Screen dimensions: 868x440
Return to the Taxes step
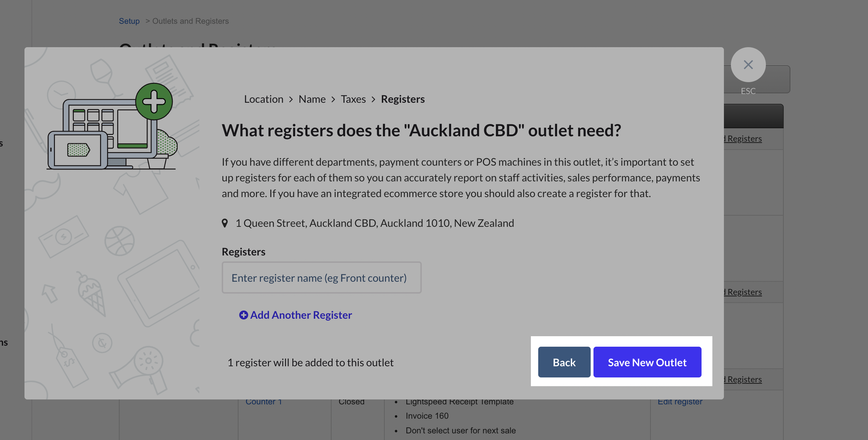pos(353,99)
